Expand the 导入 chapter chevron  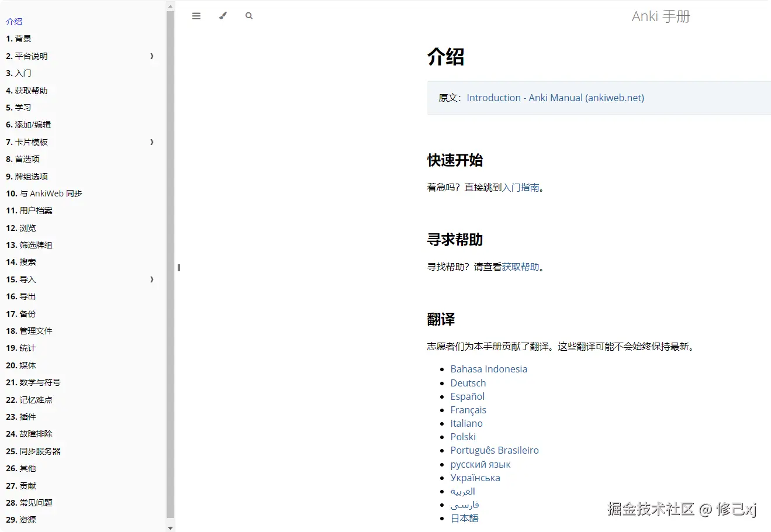coord(152,279)
